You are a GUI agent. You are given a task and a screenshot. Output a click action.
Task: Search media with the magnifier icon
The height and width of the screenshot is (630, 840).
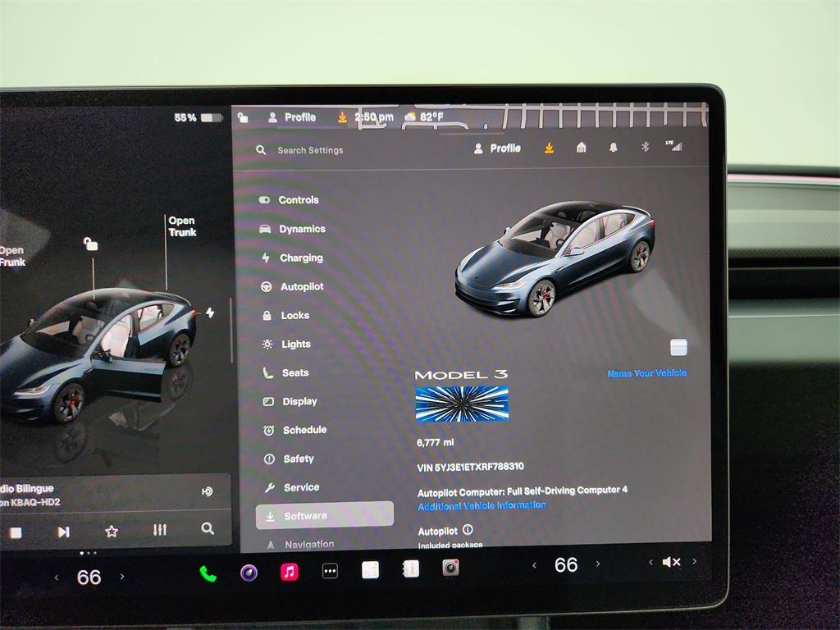(x=208, y=529)
